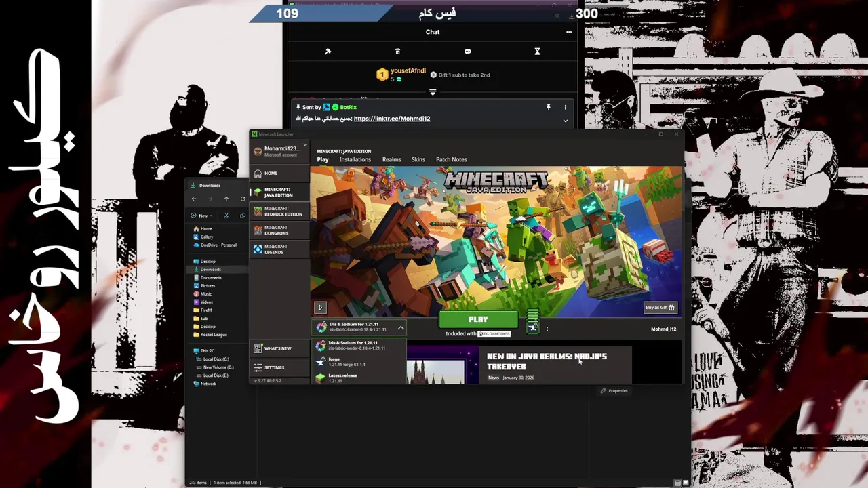Image resolution: width=868 pixels, height=488 pixels.
Task: Select Minecraft: Bedrock Edition in sidebar
Action: pos(279,211)
